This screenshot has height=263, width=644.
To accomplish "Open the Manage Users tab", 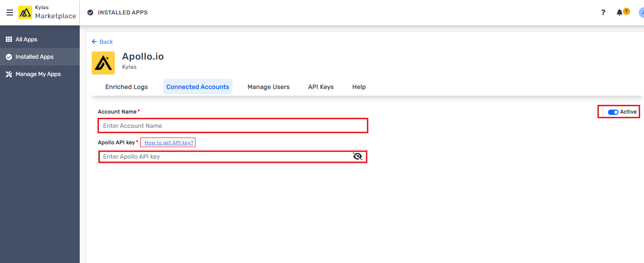I will [x=268, y=87].
